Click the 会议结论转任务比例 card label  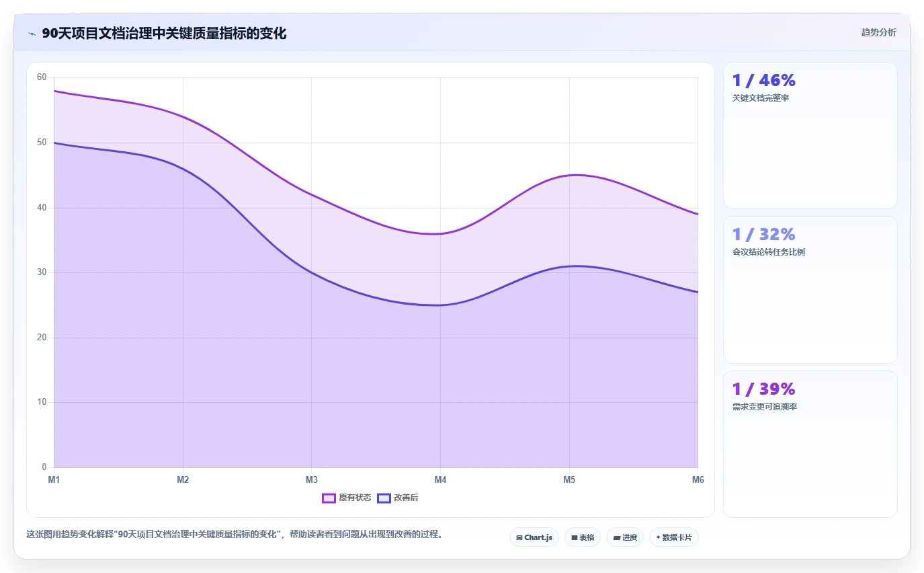click(769, 252)
